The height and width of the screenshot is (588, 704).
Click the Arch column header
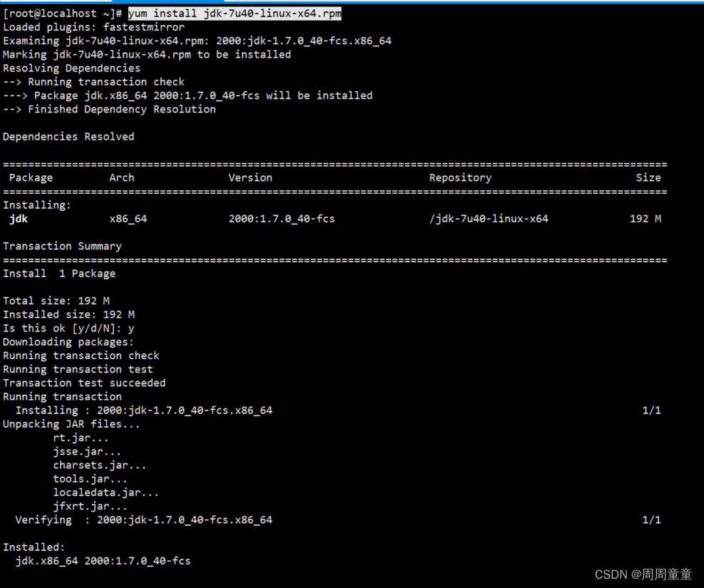pos(121,177)
